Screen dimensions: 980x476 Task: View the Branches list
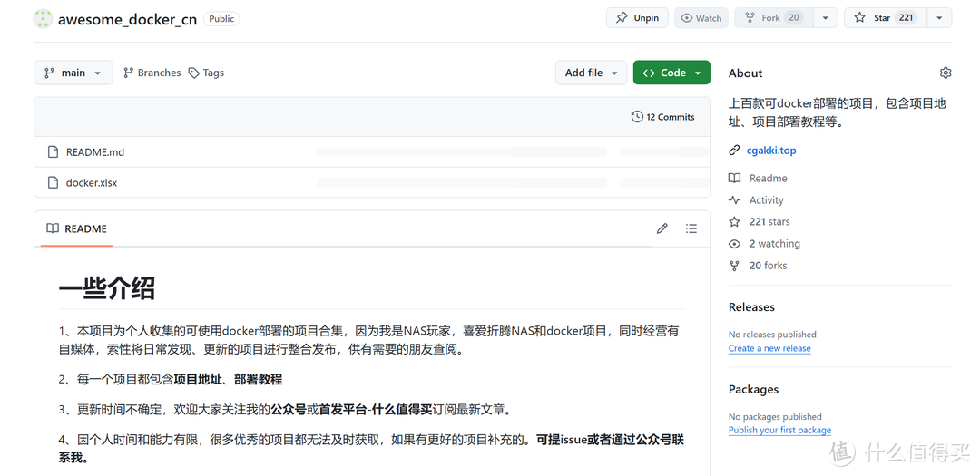tap(152, 73)
